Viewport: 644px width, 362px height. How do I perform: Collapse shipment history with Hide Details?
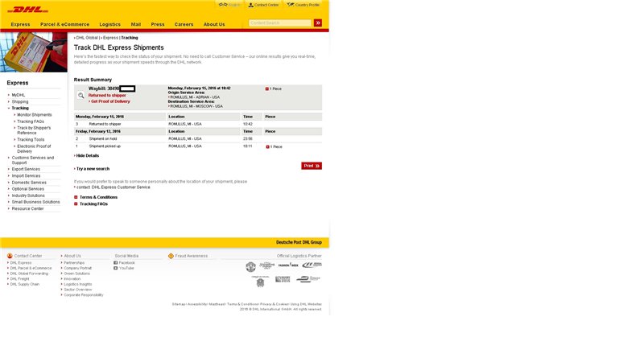pyautogui.click(x=87, y=155)
